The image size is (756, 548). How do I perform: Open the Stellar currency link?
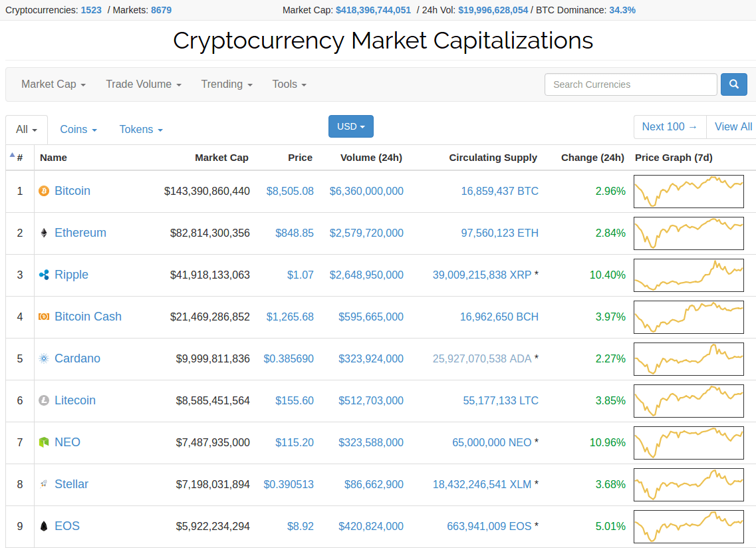(x=71, y=484)
